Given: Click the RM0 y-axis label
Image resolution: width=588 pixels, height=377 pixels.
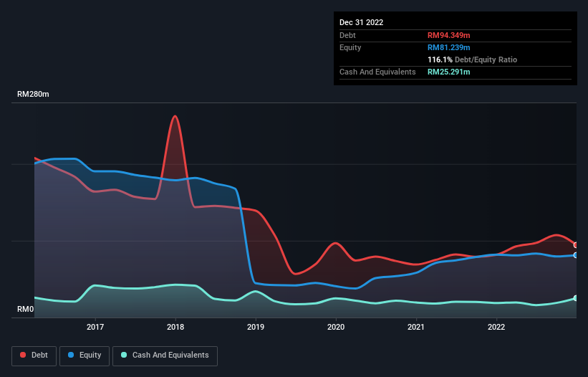Looking at the screenshot, I should click(26, 309).
